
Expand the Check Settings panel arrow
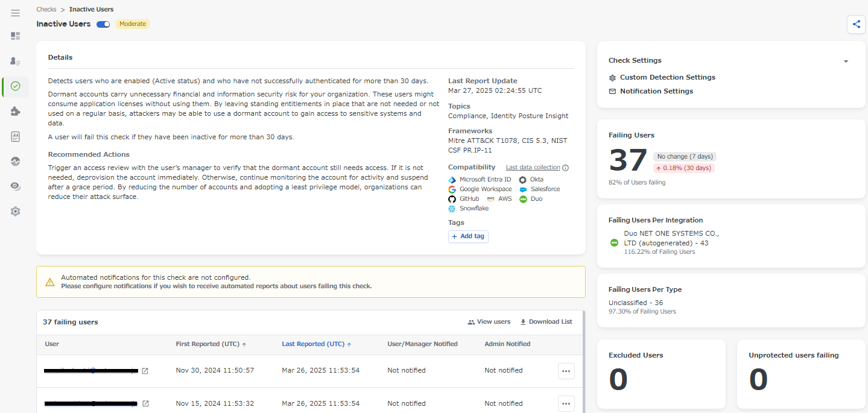846,61
